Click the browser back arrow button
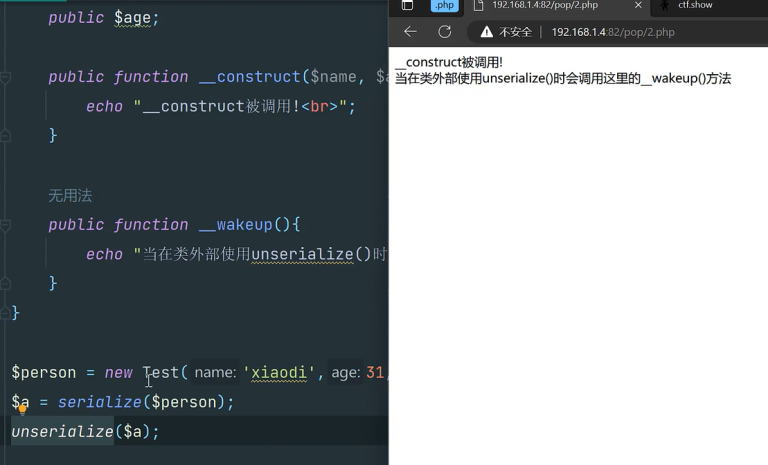The height and width of the screenshot is (465, 768). 410,32
